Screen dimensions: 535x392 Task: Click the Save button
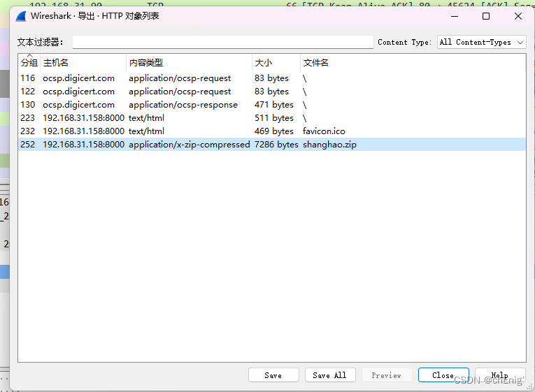273,375
